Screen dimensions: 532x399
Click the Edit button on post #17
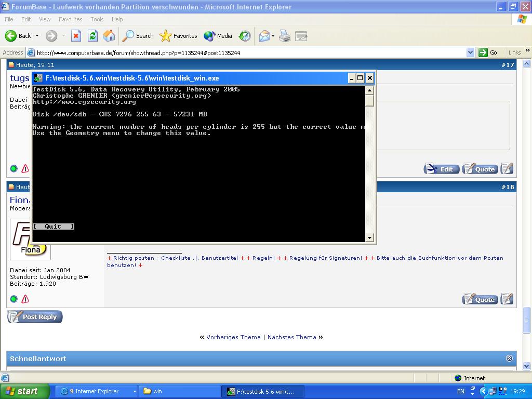pos(441,169)
